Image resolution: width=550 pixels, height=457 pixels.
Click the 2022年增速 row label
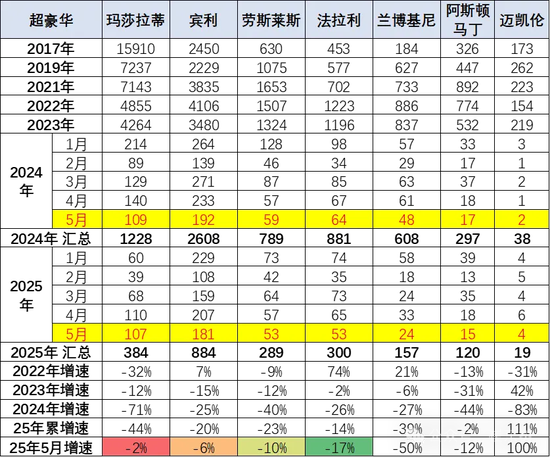(x=51, y=371)
